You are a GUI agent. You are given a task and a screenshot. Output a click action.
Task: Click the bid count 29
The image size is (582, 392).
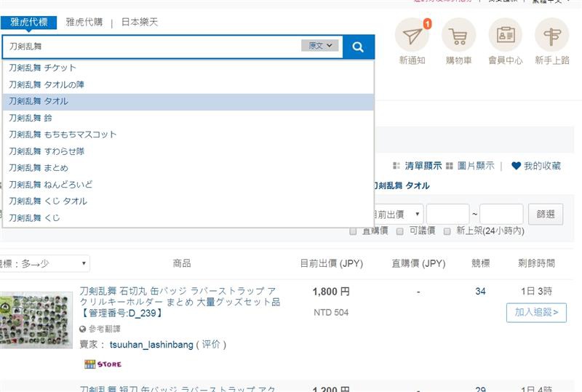point(480,388)
